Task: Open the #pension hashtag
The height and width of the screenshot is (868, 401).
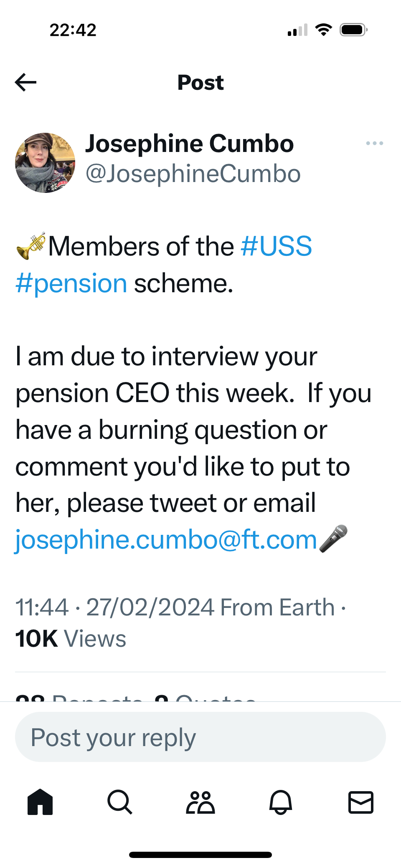Action: coord(71,283)
